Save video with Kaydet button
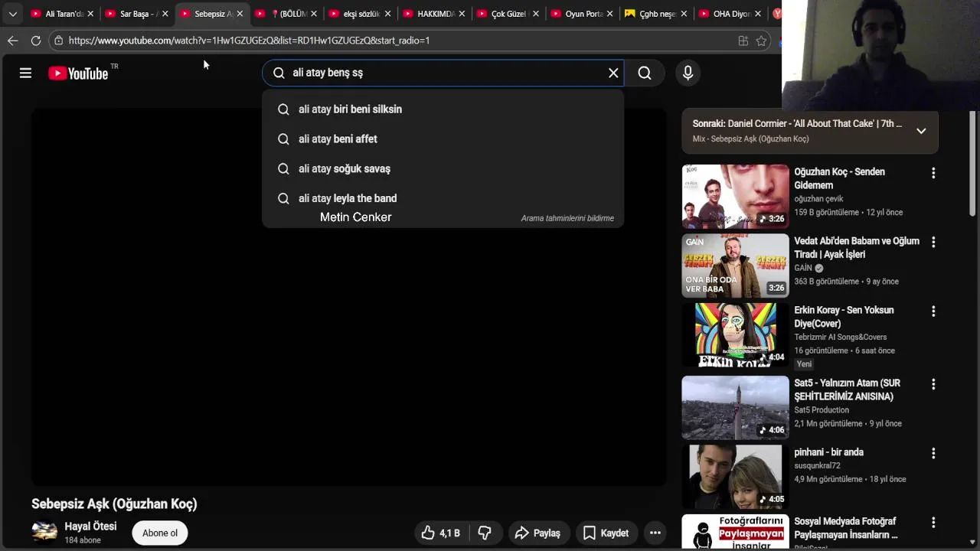The image size is (980, 551). (606, 533)
